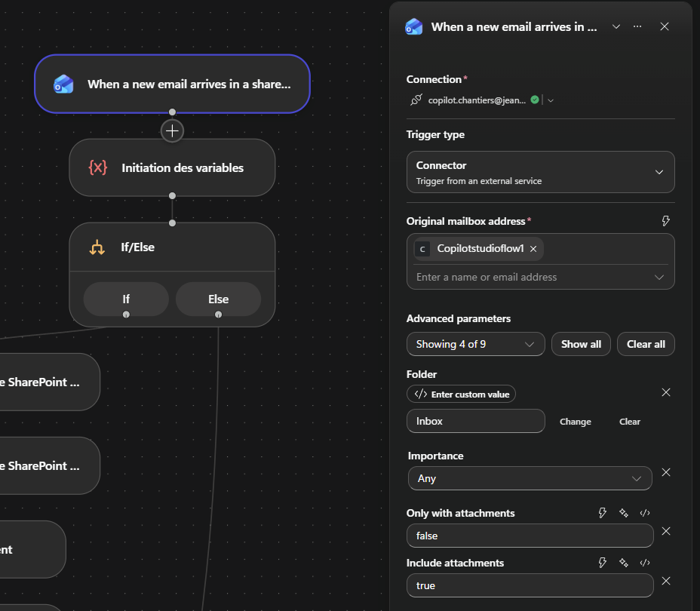Click the Clear all button
Image resolution: width=700 pixels, height=611 pixels.
646,344
